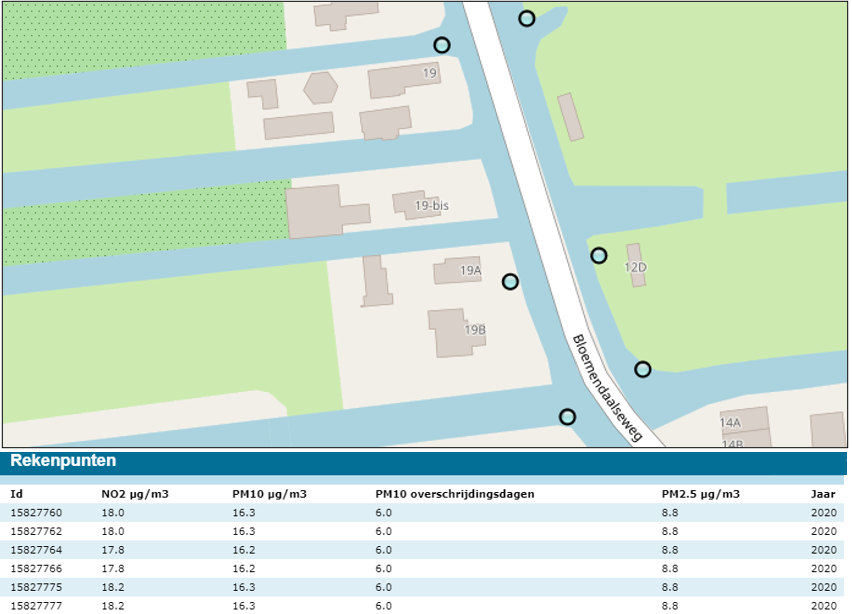Viewport: 852px width, 614px height.
Task: Click the PM10 overschrijdingsdagen column header
Action: pos(455,494)
